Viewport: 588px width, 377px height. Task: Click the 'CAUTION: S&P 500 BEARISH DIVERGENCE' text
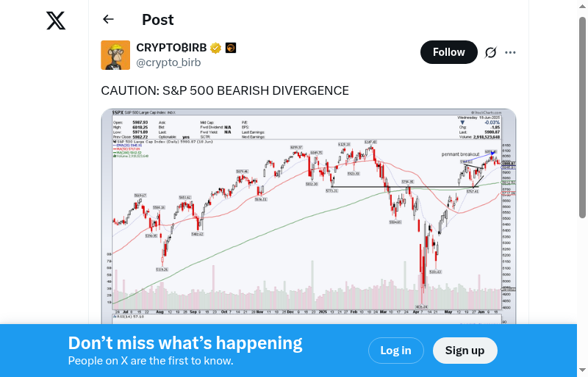pos(225,91)
